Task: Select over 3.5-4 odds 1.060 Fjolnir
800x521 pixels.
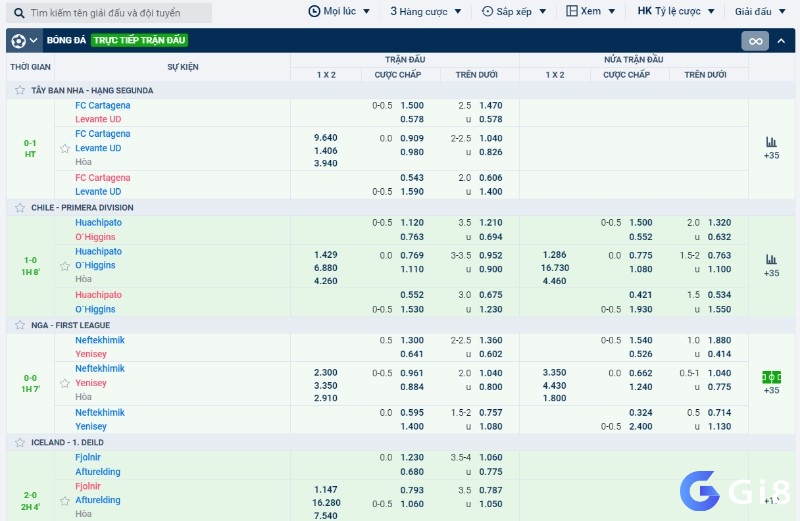Action: 491,458
